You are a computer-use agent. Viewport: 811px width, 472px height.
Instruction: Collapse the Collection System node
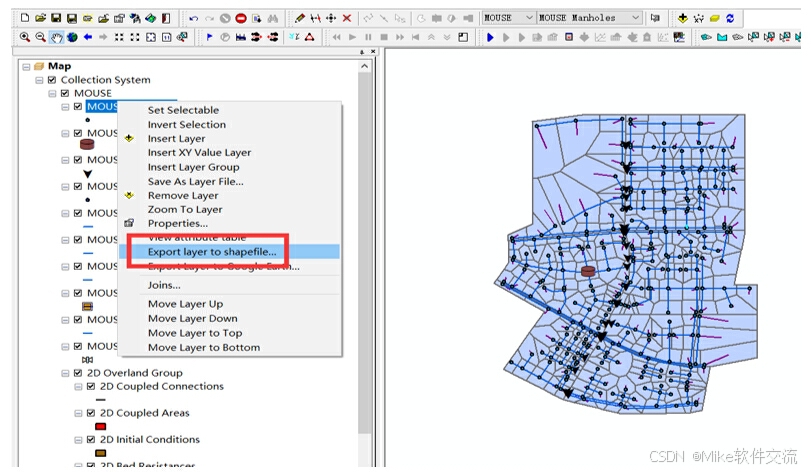coord(39,80)
